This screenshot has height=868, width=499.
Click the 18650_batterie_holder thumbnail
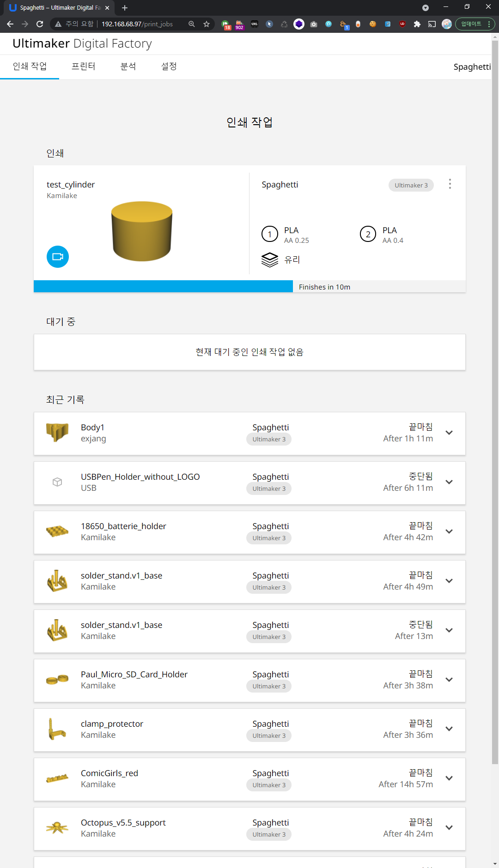[x=57, y=531]
